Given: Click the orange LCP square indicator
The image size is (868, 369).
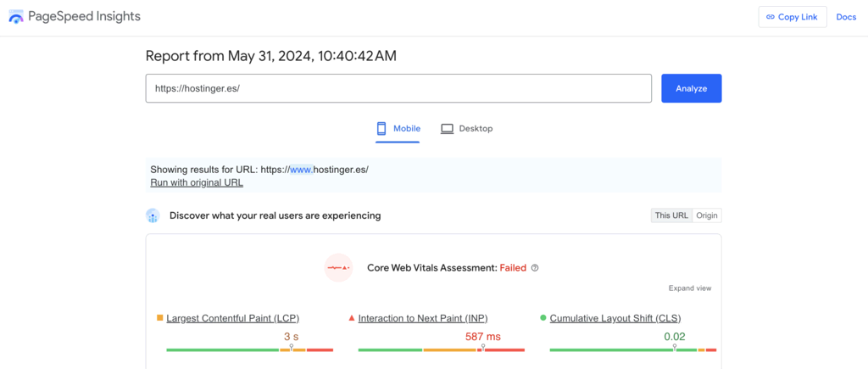Looking at the screenshot, I should [159, 318].
